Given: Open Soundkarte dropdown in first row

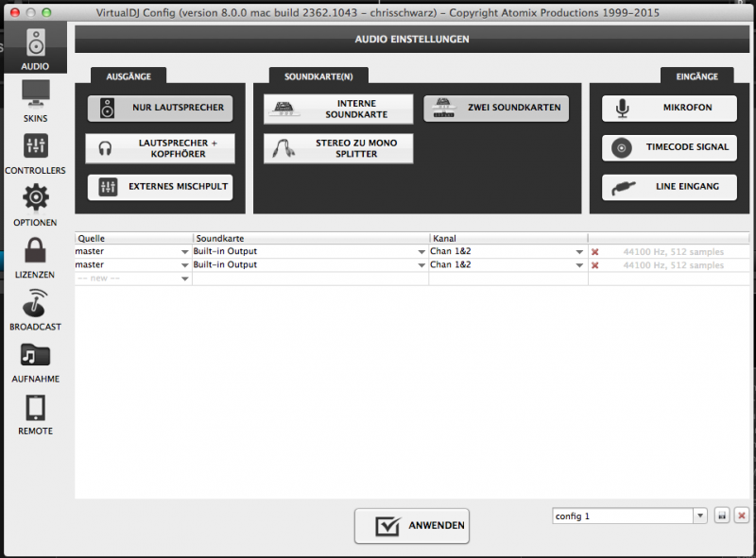Looking at the screenshot, I should pos(421,251).
